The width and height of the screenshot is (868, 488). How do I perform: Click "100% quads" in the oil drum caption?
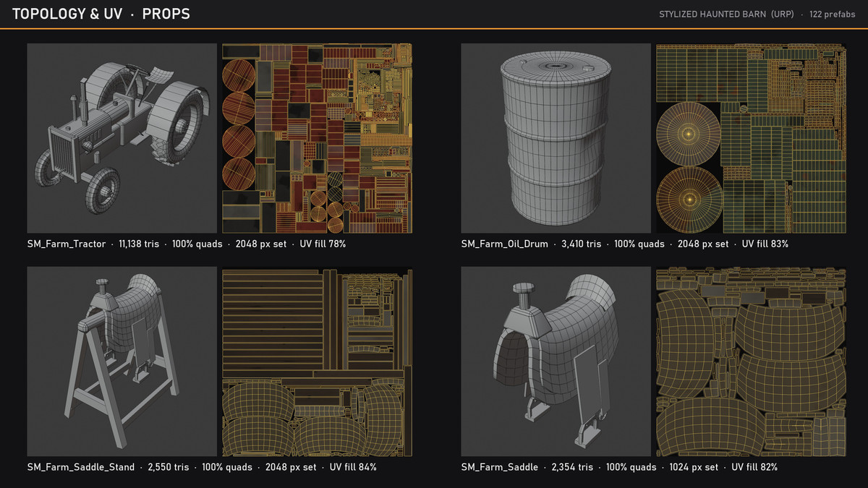(639, 244)
